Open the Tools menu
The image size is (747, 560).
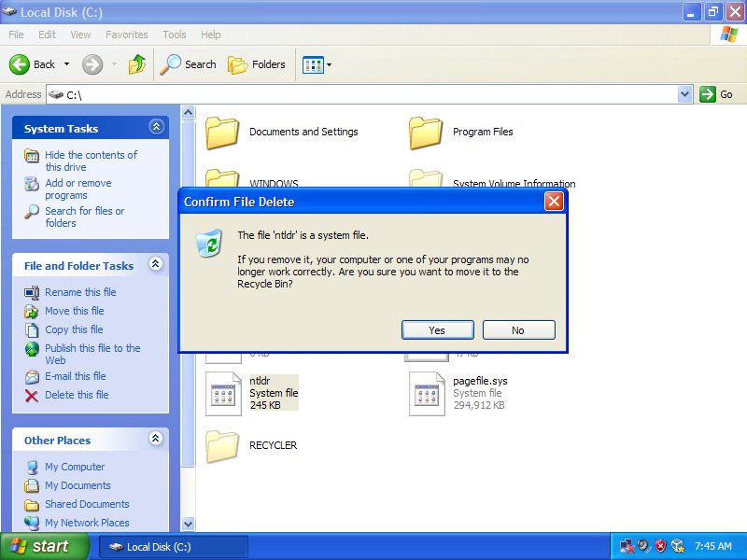click(x=175, y=35)
